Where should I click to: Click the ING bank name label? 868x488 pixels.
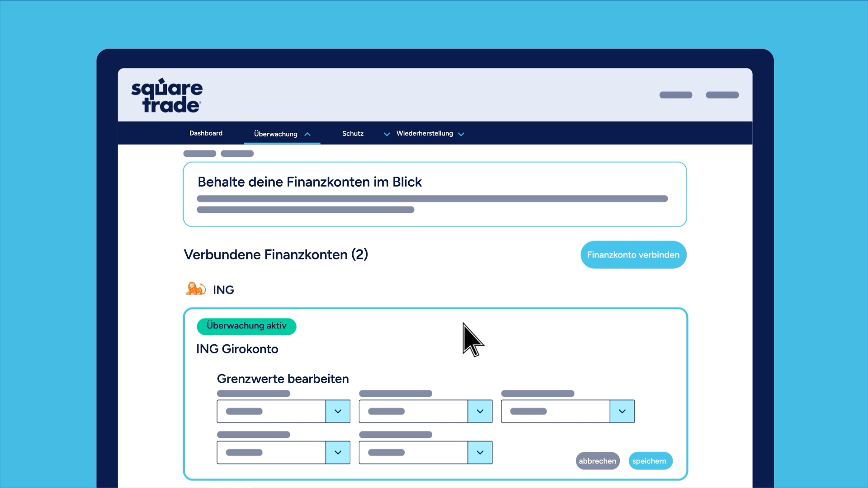point(223,290)
